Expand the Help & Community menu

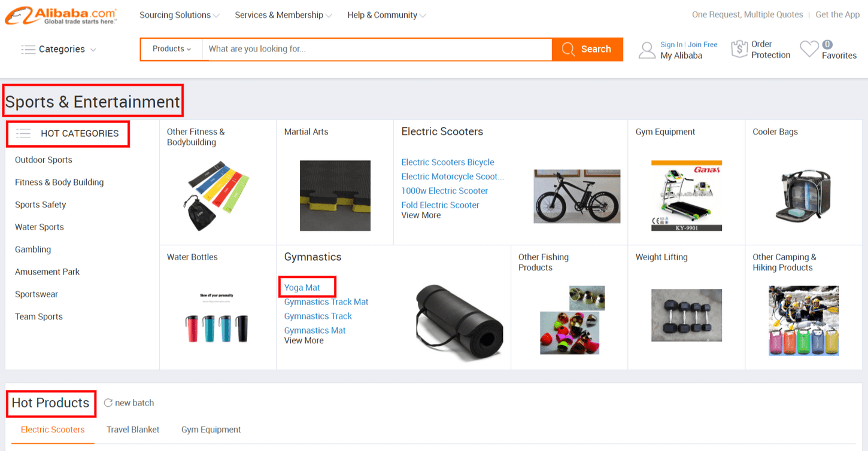tap(383, 15)
